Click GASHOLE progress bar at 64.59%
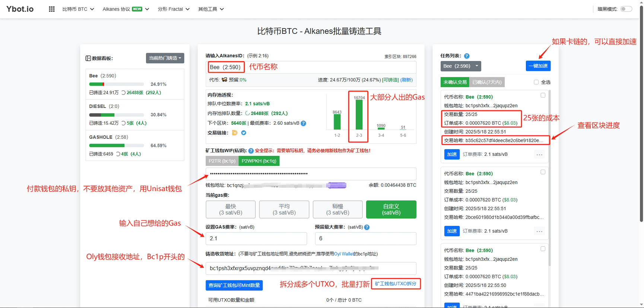Screen dimensions: 644x308 [117, 145]
